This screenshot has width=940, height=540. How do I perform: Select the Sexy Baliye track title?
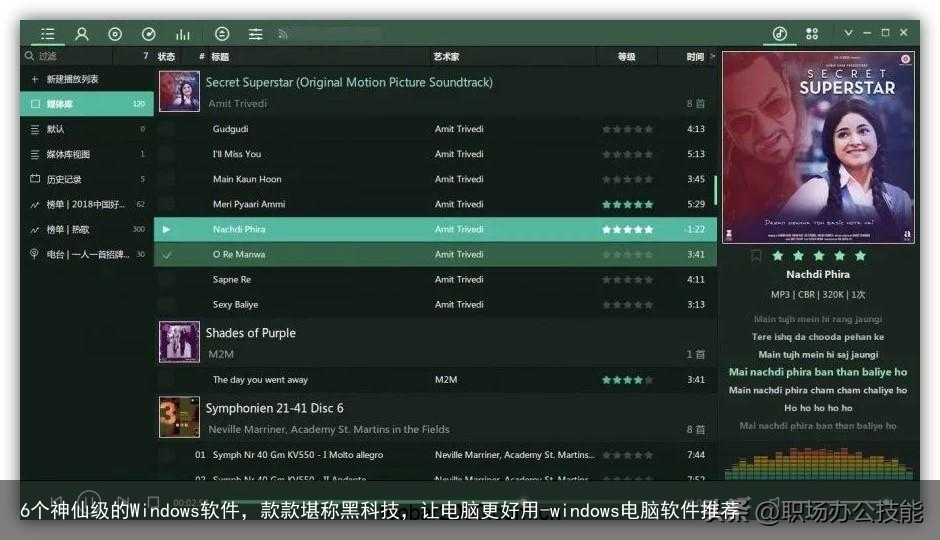point(235,305)
